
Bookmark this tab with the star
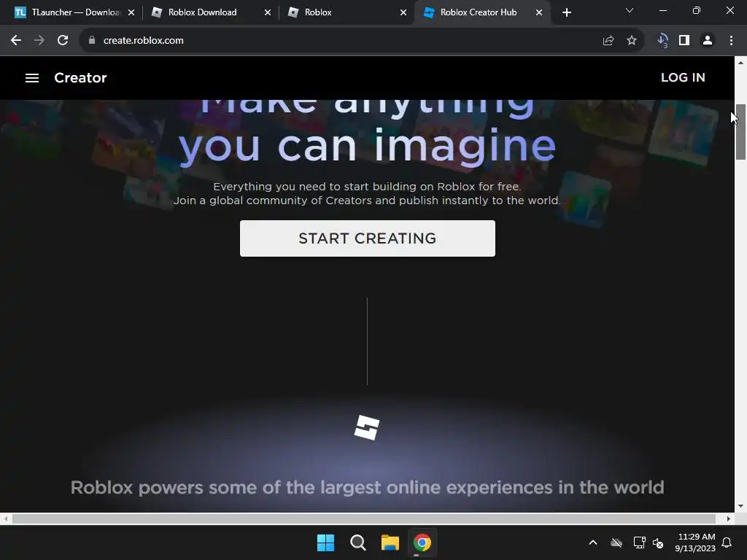pos(632,41)
